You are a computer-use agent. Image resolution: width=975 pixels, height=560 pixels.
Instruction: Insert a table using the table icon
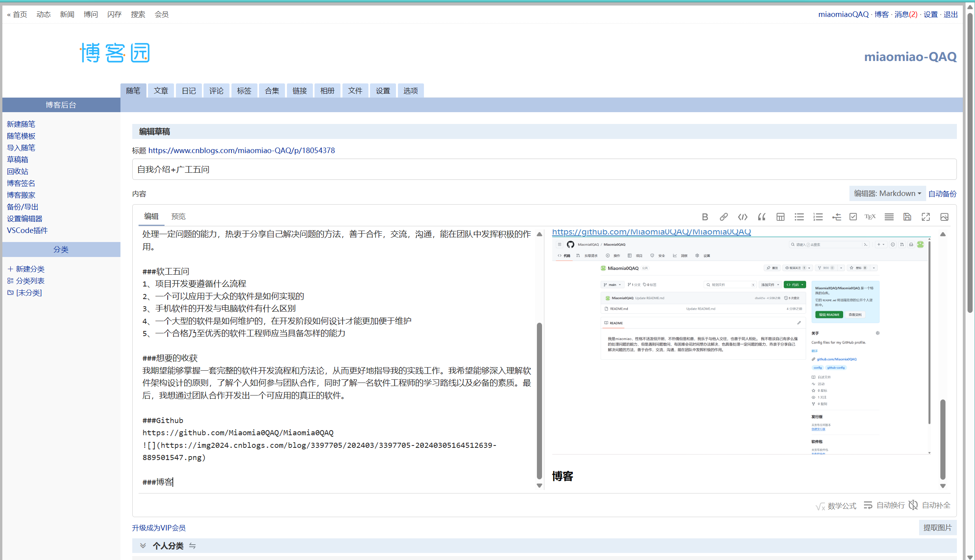pyautogui.click(x=780, y=217)
